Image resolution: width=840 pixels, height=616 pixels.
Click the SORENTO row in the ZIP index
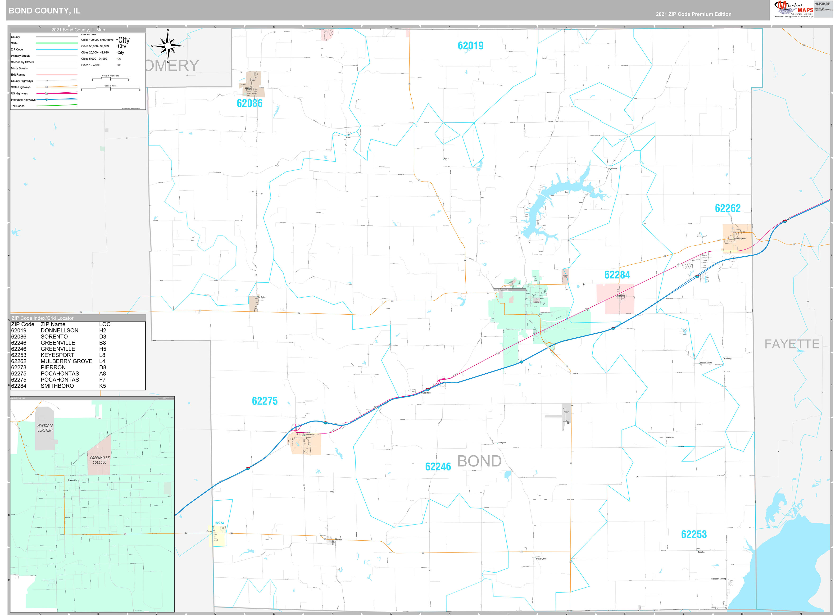click(78, 337)
